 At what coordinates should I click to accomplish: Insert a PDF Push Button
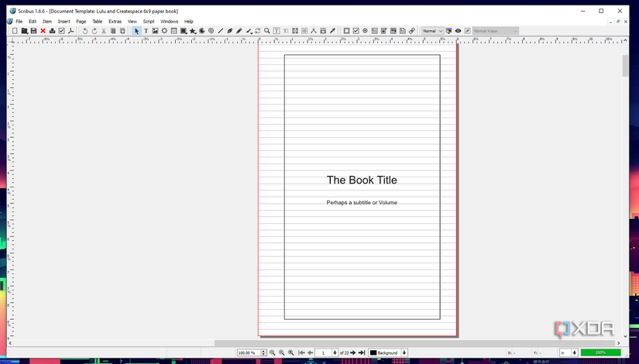tap(346, 31)
